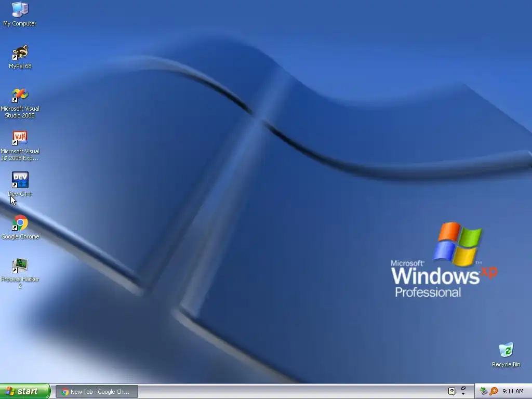Viewport: 532px width, 399px height.
Task: Open the Start menu
Action: 25,391
